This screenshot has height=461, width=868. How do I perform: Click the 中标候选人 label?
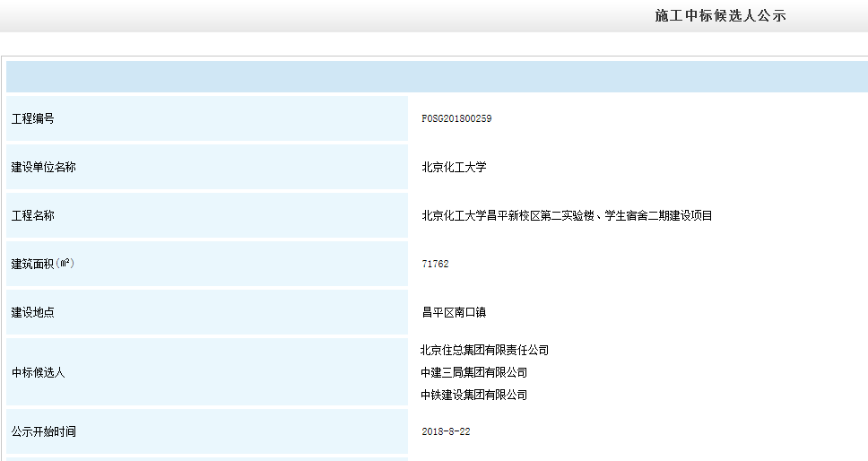pyautogui.click(x=39, y=372)
